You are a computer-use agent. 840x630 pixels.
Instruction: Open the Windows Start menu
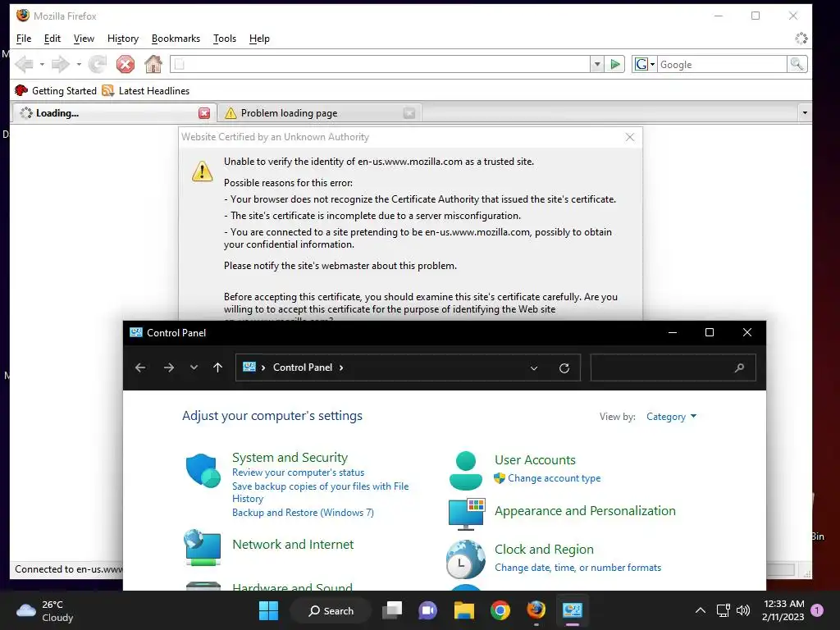(x=268, y=610)
